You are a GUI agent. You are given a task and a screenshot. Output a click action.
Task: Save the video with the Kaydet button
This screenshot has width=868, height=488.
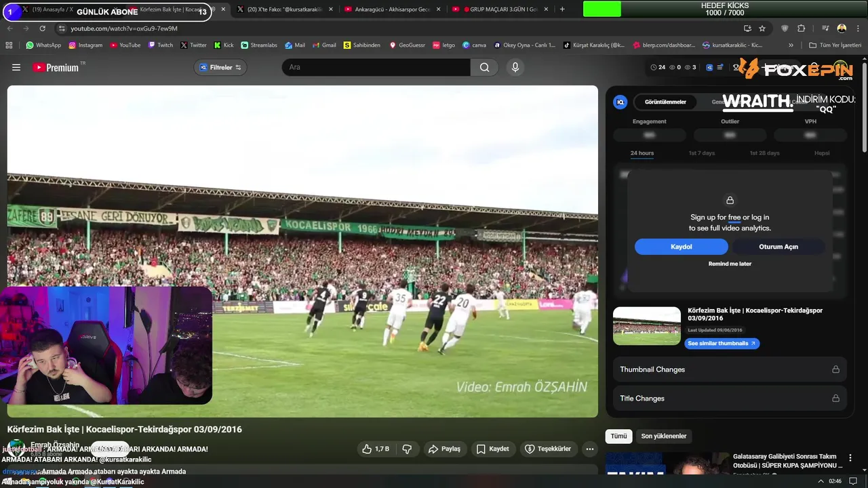click(x=492, y=449)
